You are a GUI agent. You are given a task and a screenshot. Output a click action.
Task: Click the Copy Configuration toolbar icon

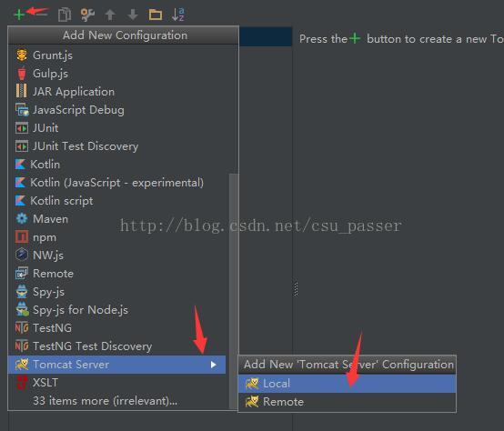pyautogui.click(x=65, y=15)
